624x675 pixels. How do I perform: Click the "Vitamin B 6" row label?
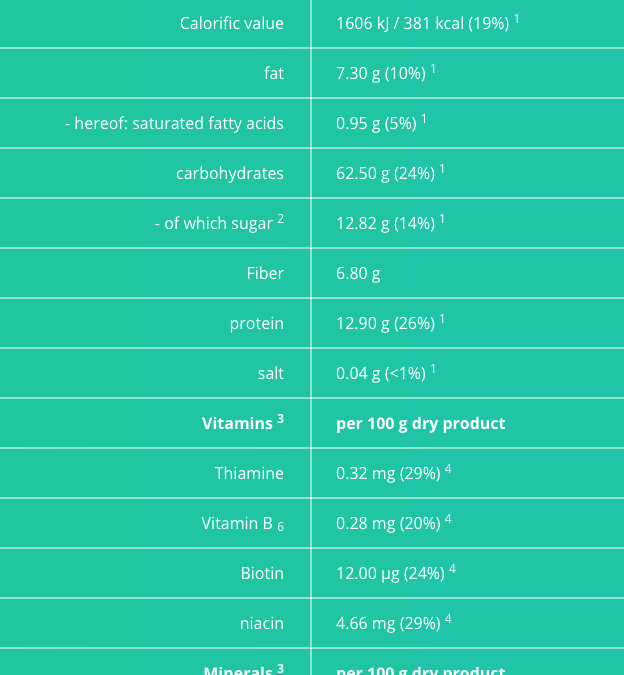coord(242,523)
